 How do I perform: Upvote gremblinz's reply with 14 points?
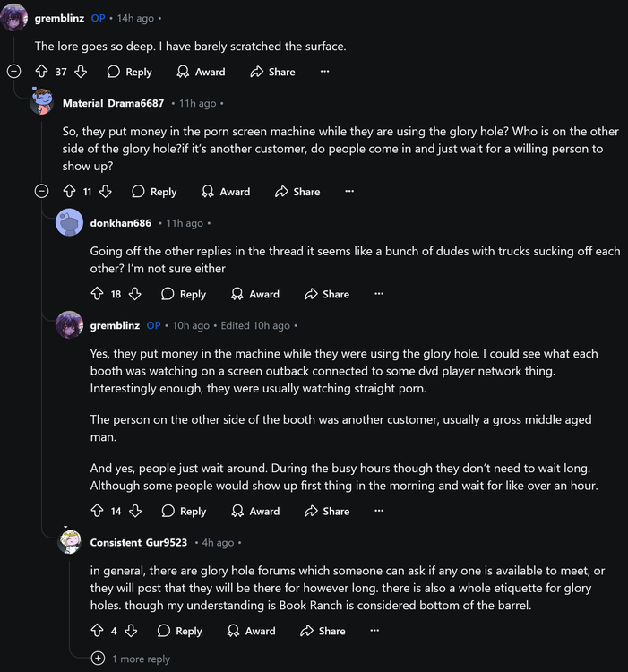click(x=98, y=511)
